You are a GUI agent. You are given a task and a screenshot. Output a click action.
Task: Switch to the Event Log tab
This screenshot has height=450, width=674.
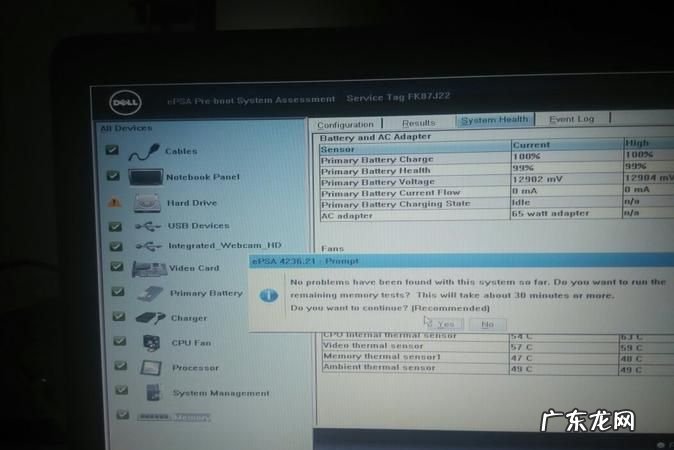pos(572,119)
